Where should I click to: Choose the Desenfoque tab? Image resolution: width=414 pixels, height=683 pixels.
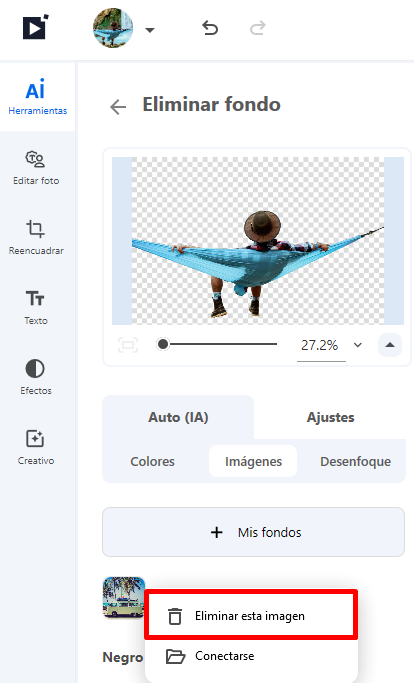point(356,462)
